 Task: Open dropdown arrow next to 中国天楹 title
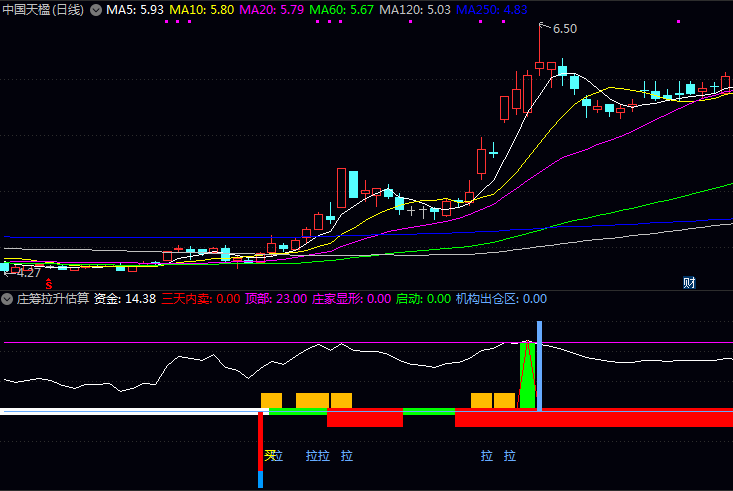pos(96,10)
